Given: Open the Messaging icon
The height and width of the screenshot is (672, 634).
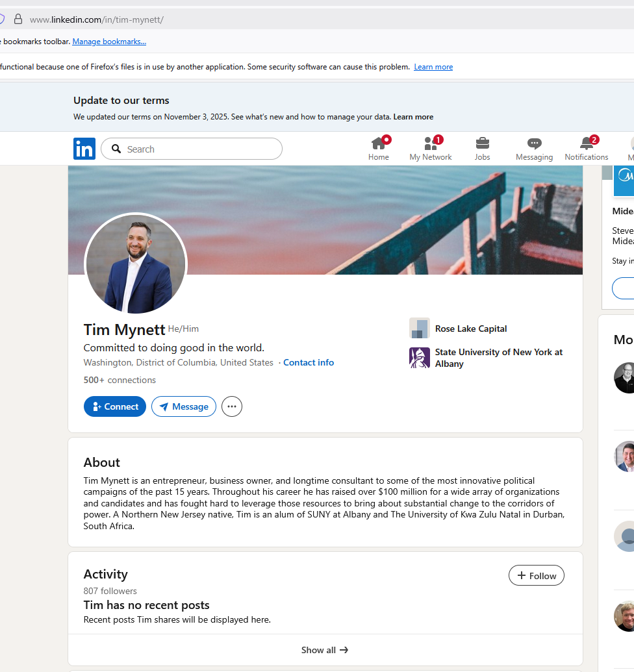Looking at the screenshot, I should click(534, 143).
